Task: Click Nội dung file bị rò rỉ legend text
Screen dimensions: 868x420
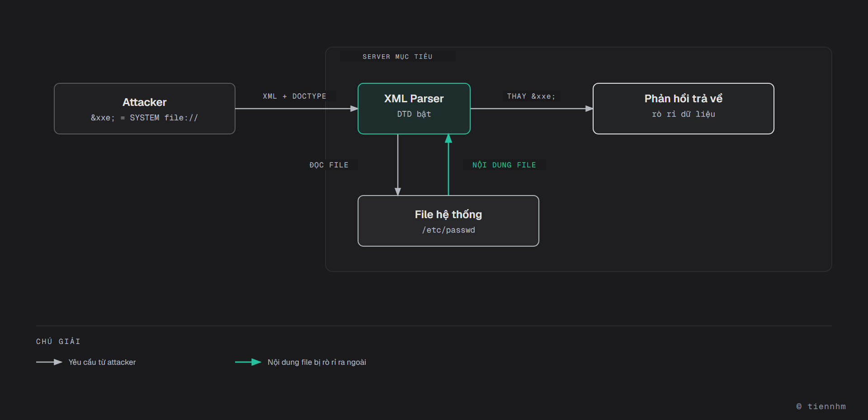Action: 317,362
